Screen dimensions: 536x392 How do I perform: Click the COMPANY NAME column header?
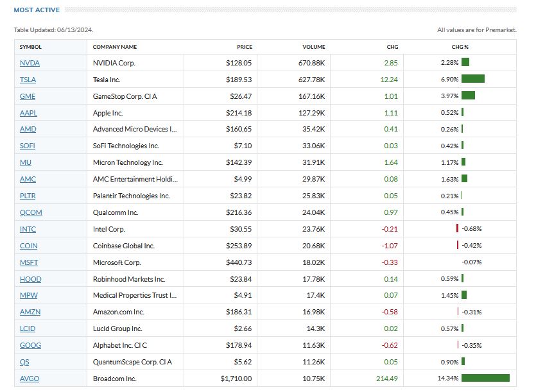pos(115,47)
